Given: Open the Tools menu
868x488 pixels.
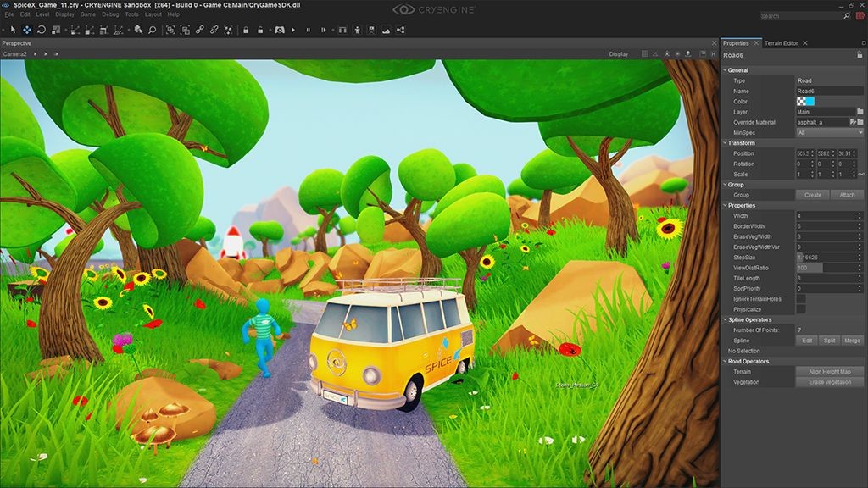Looking at the screenshot, I should click(x=131, y=14).
